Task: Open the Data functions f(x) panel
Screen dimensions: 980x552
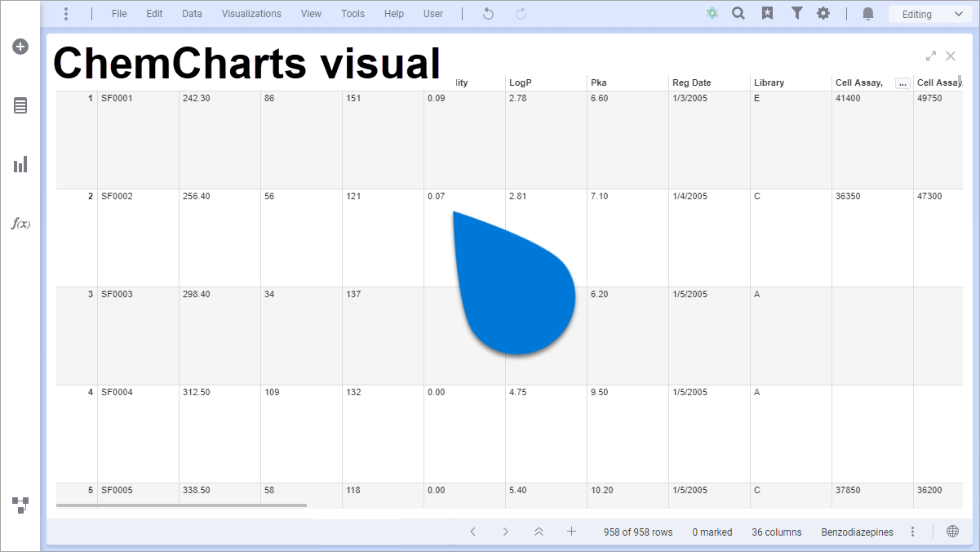Action: 20,223
